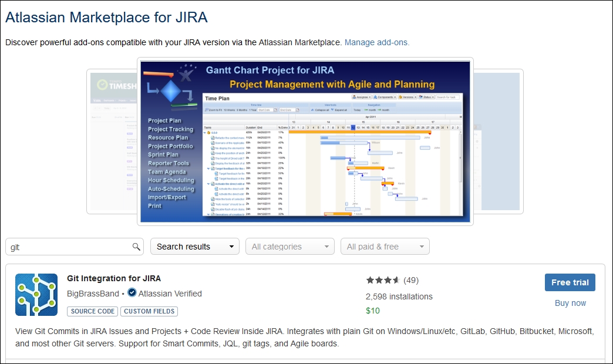Click the 2,598 installations text
This screenshot has width=613, height=364.
[x=399, y=296]
